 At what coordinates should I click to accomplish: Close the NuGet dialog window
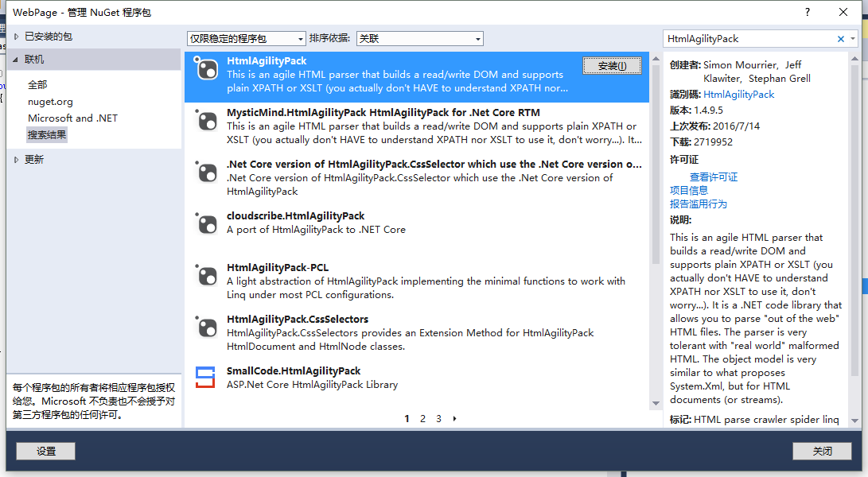(x=843, y=12)
